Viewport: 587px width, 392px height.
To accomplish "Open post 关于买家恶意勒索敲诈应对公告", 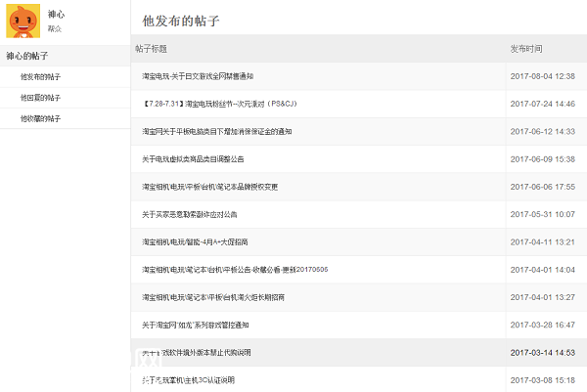I will 190,215.
